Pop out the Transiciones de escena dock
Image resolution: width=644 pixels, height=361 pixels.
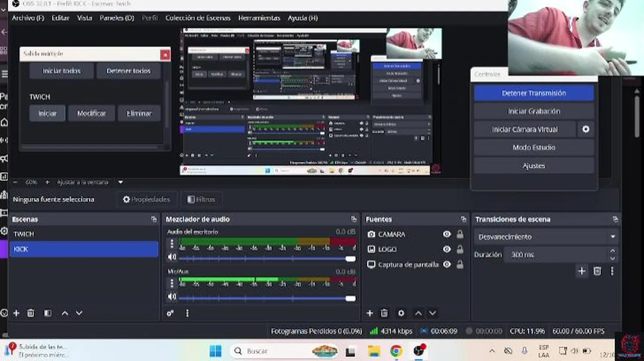pos(615,219)
